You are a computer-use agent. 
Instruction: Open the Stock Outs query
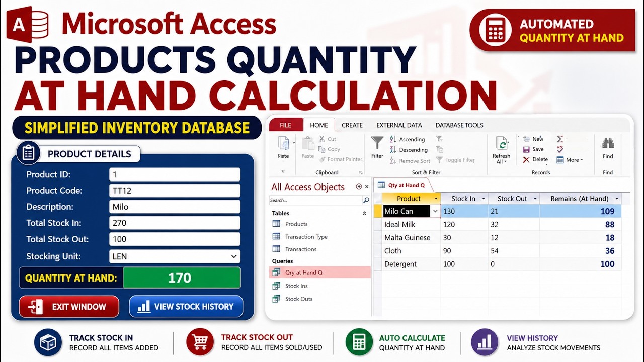coord(299,299)
